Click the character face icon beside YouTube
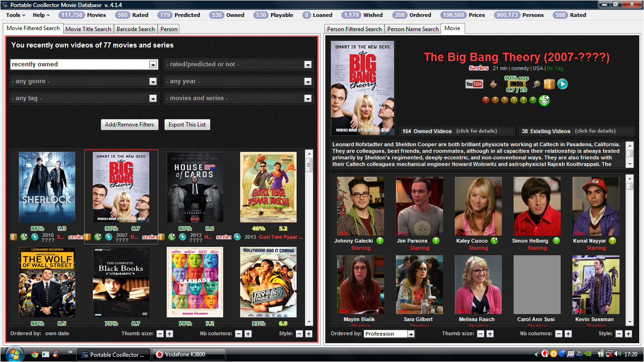This screenshot has height=362, width=644. (x=493, y=84)
